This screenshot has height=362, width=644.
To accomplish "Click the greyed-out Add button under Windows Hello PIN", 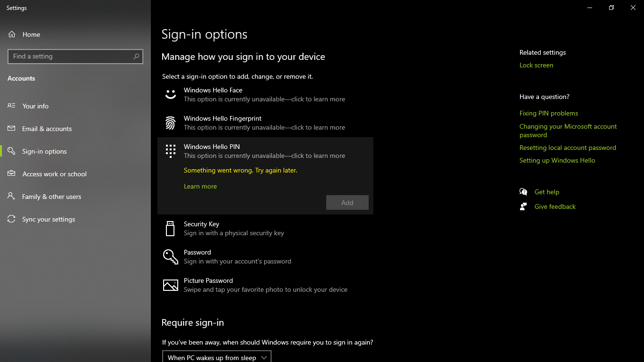I will pyautogui.click(x=347, y=203).
